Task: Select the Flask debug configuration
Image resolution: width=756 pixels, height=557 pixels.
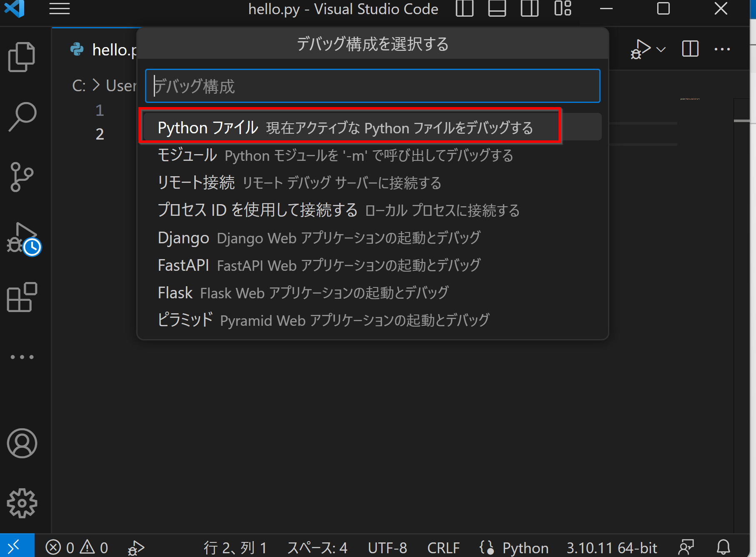Action: [373, 292]
